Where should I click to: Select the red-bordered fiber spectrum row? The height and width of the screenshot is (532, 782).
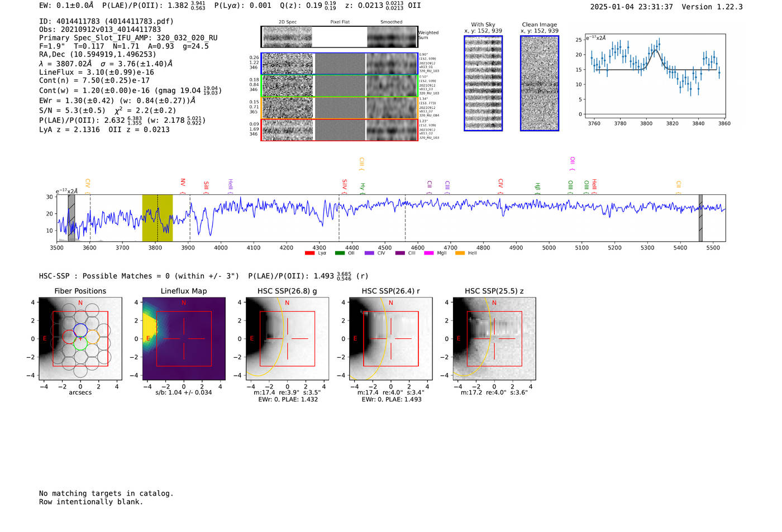tap(340, 130)
